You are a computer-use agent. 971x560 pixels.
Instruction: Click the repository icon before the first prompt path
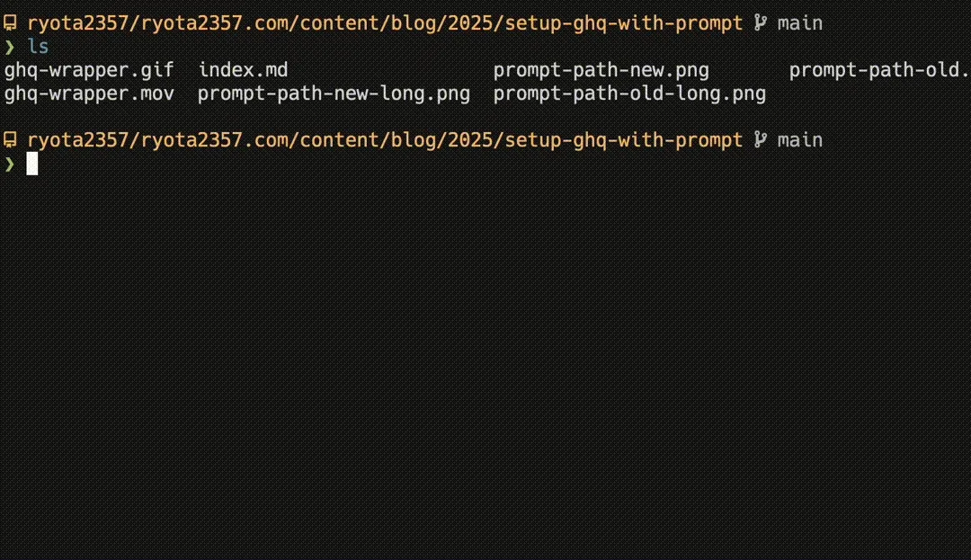[10, 23]
